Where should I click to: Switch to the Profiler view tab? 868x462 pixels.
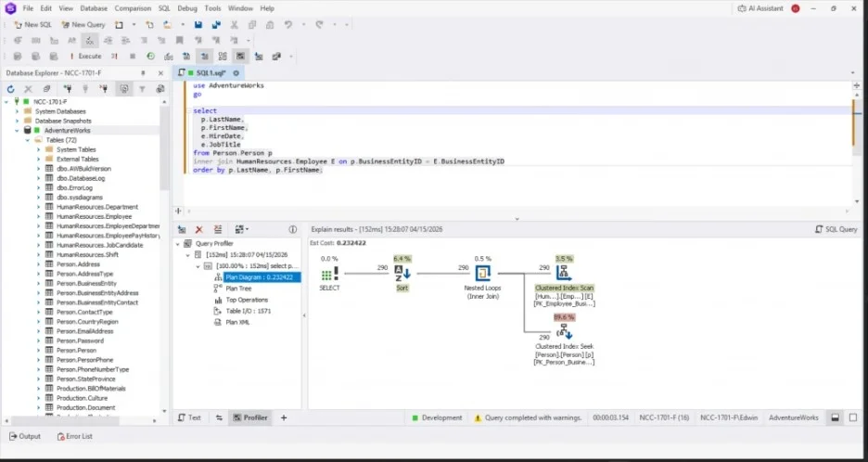point(250,417)
